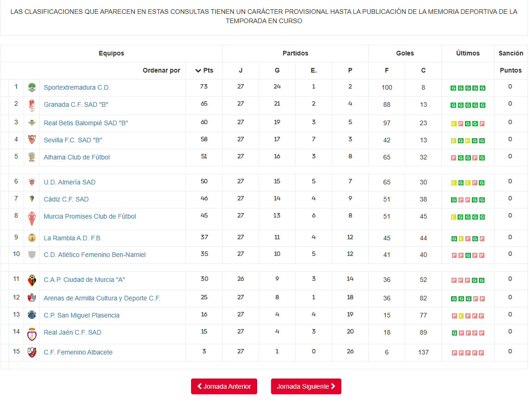Viewport: 532px width, 403px height.
Task: Click San Miguel Plasencia's last results badges
Action: (x=468, y=316)
